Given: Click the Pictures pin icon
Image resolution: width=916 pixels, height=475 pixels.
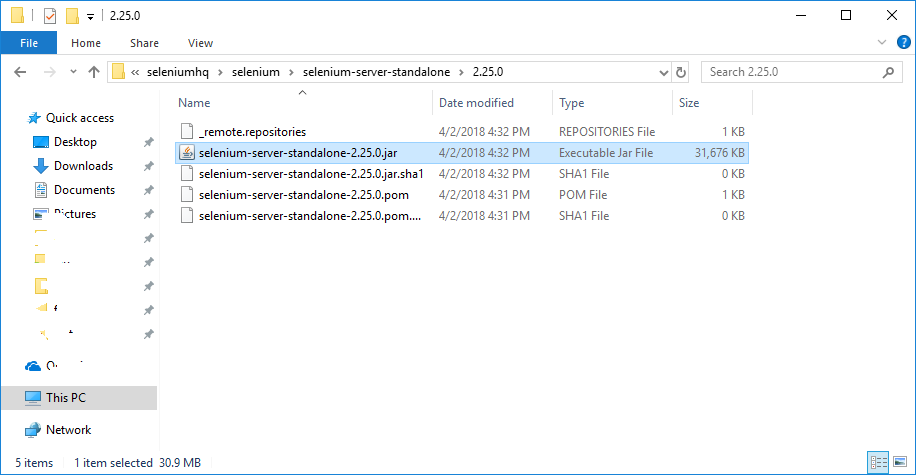Looking at the screenshot, I should 148,214.
